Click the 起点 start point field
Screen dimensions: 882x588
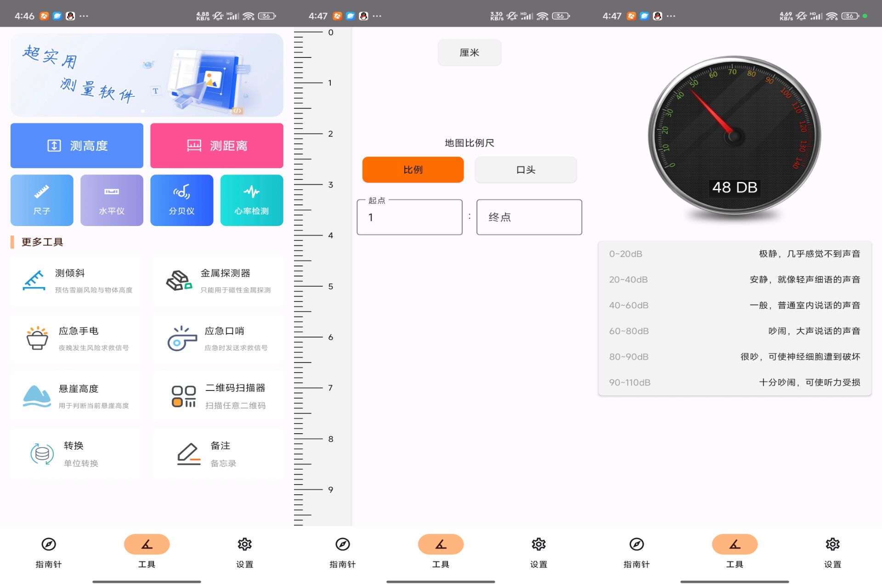(409, 217)
